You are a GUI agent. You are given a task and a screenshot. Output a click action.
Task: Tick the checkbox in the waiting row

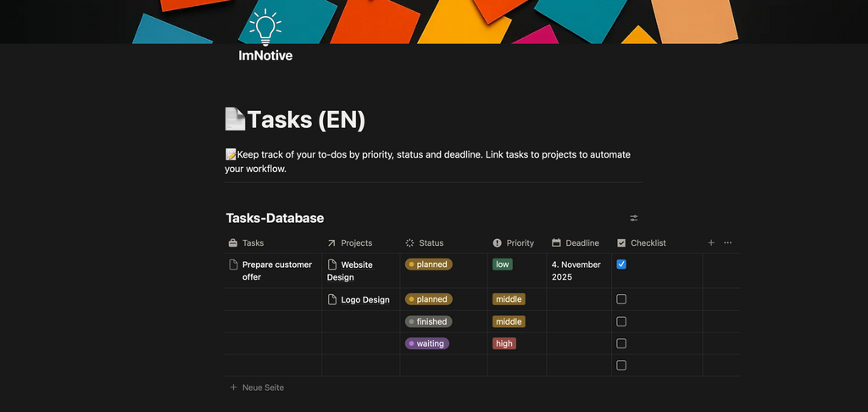click(621, 343)
